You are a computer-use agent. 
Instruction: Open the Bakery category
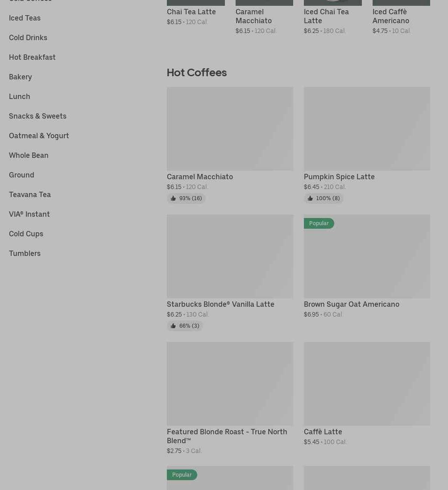(21, 77)
